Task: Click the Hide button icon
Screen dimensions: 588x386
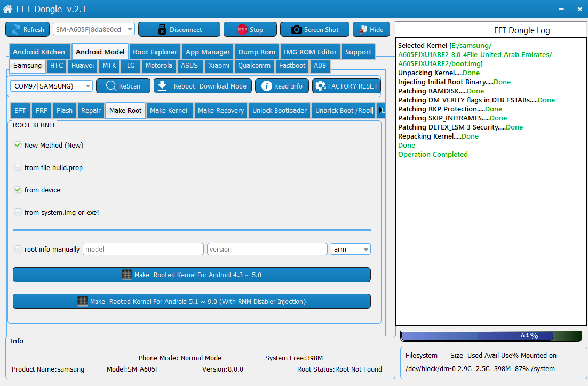Action: 363,29
